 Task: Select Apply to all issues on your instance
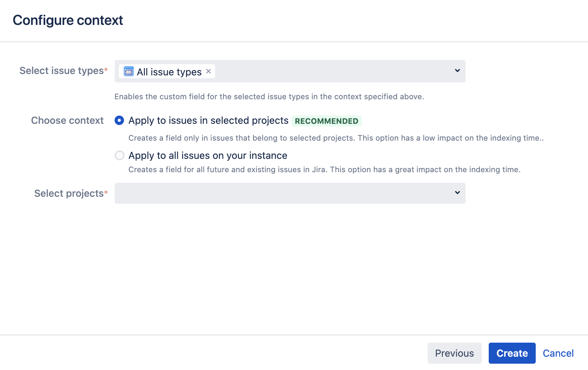click(x=120, y=155)
